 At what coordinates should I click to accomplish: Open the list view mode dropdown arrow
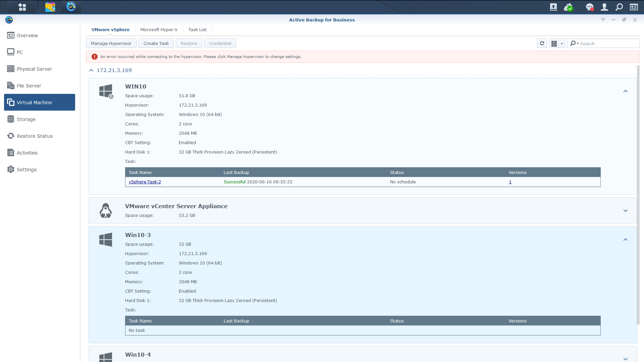coord(562,44)
